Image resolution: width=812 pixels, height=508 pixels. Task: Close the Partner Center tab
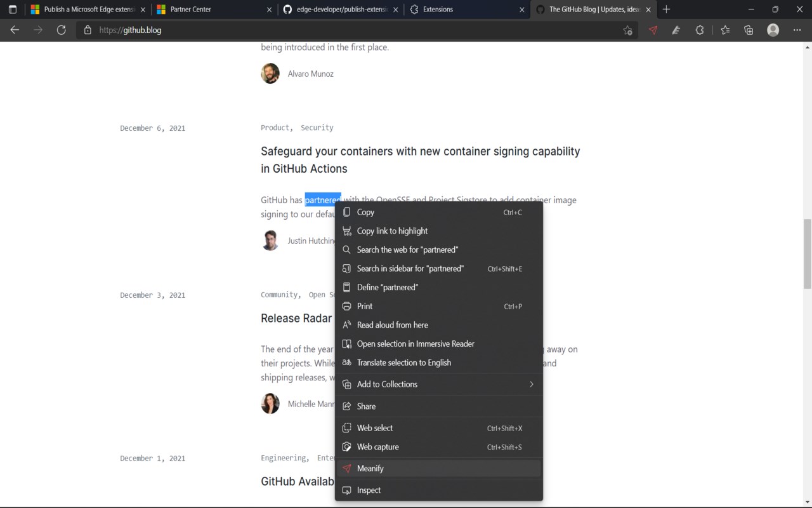[x=269, y=10]
